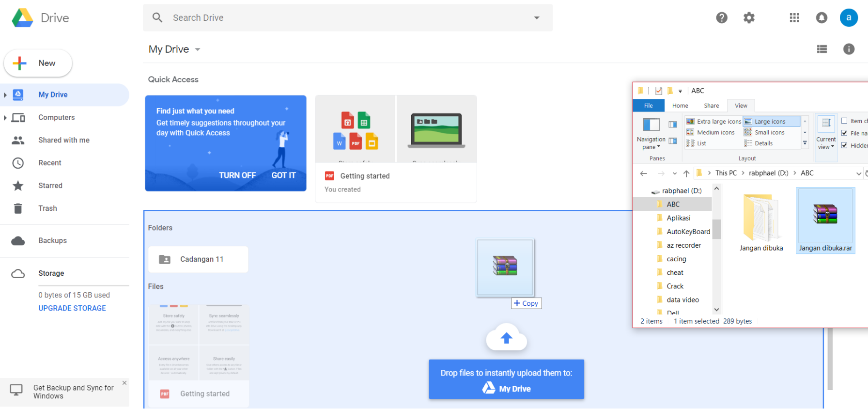868x409 pixels.
Task: Click Get Backup and Sync for Windows
Action: tap(65, 392)
